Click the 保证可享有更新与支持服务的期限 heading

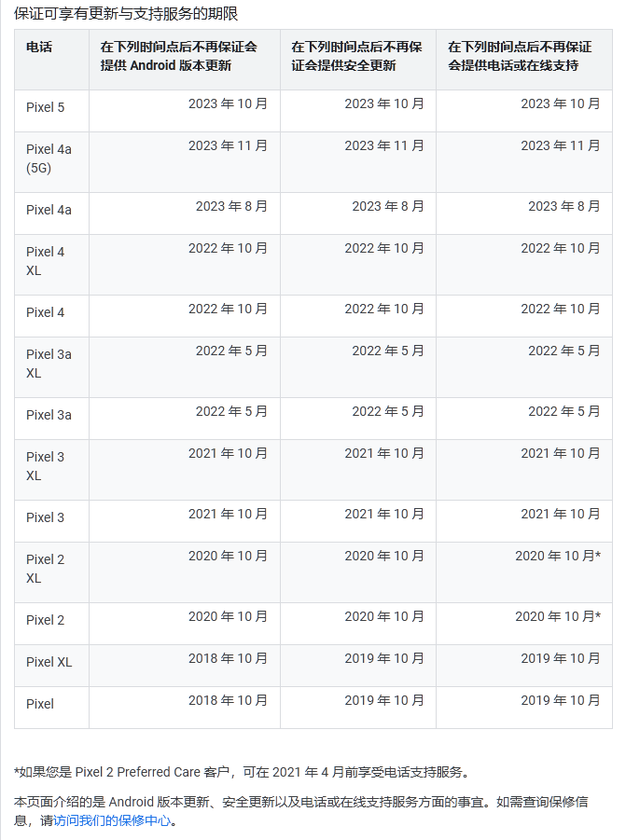(126, 13)
